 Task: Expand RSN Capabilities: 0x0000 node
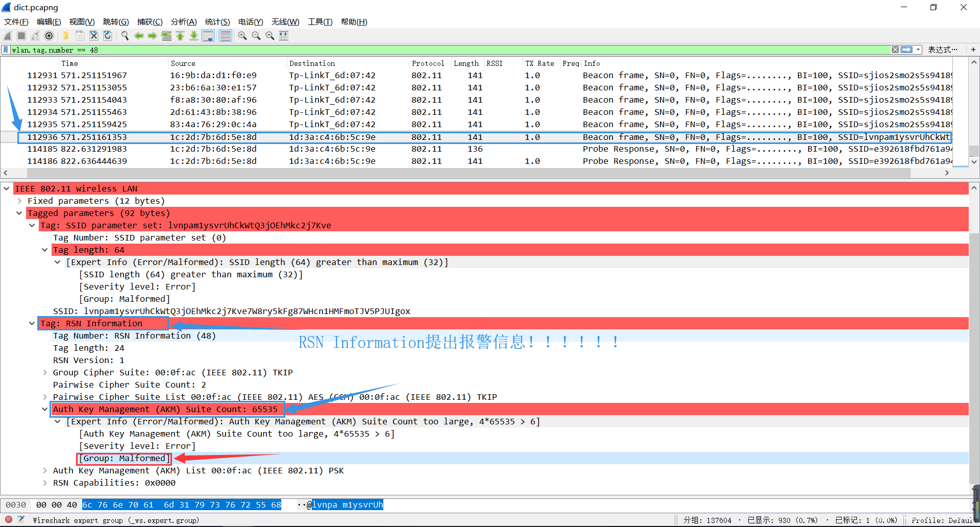point(45,483)
